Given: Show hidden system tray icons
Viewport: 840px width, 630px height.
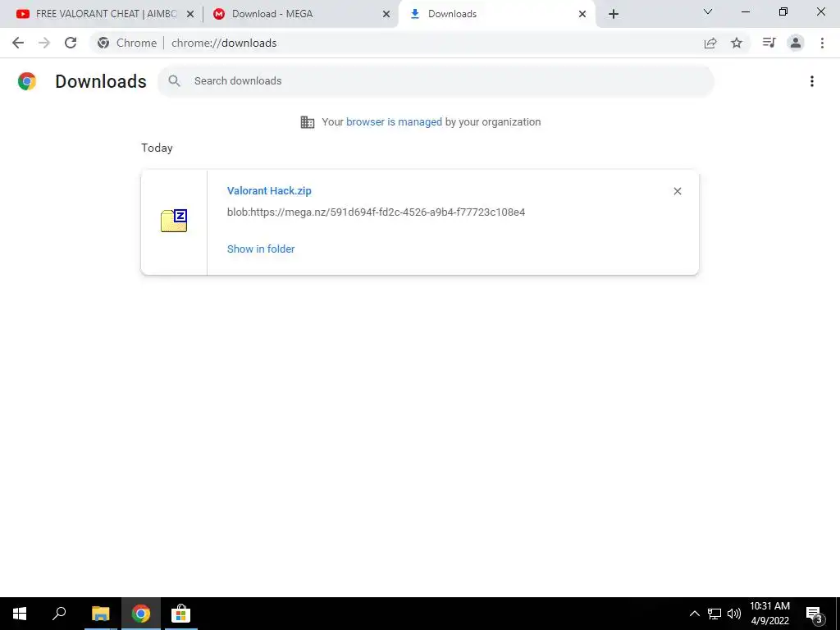Looking at the screenshot, I should point(694,614).
